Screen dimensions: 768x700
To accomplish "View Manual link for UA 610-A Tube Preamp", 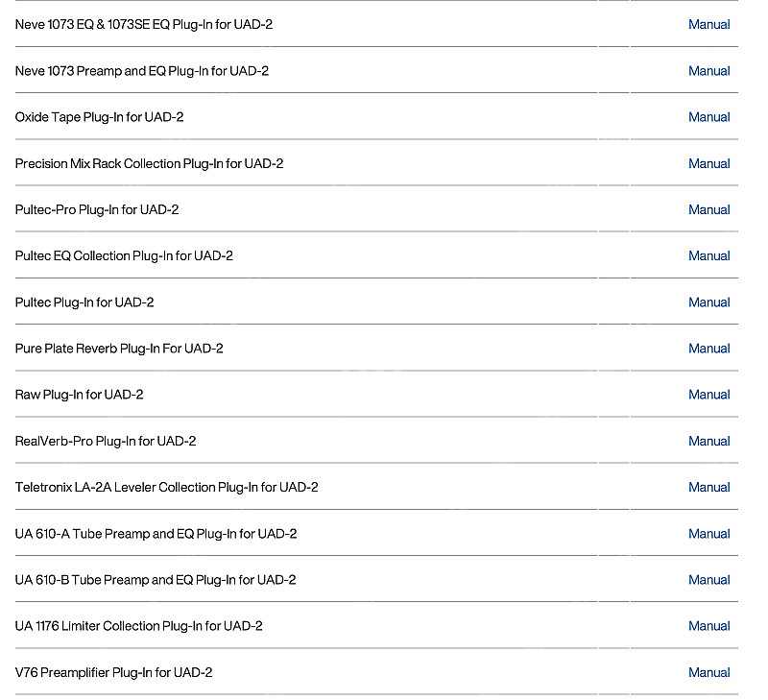I will pyautogui.click(x=708, y=534).
